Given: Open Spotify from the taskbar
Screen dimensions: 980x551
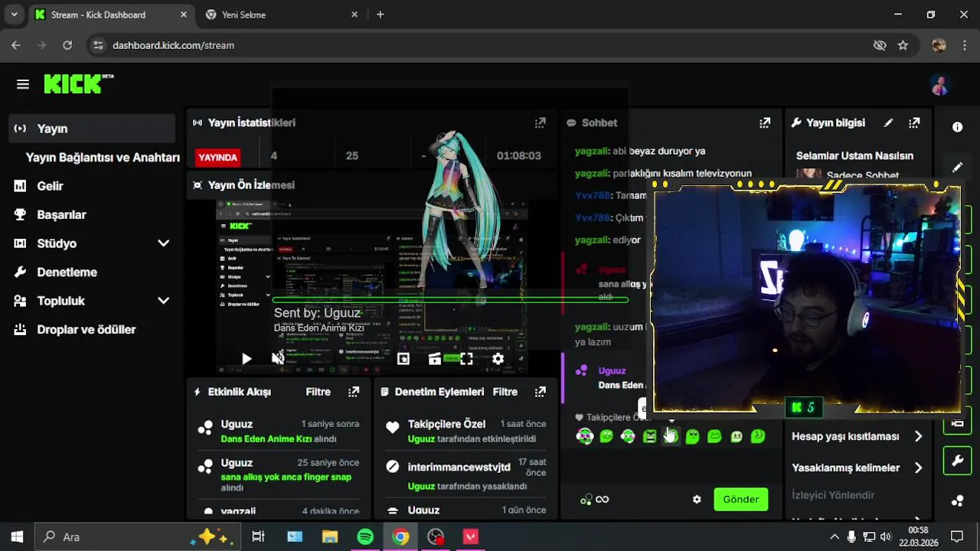Looking at the screenshot, I should pyautogui.click(x=365, y=537).
